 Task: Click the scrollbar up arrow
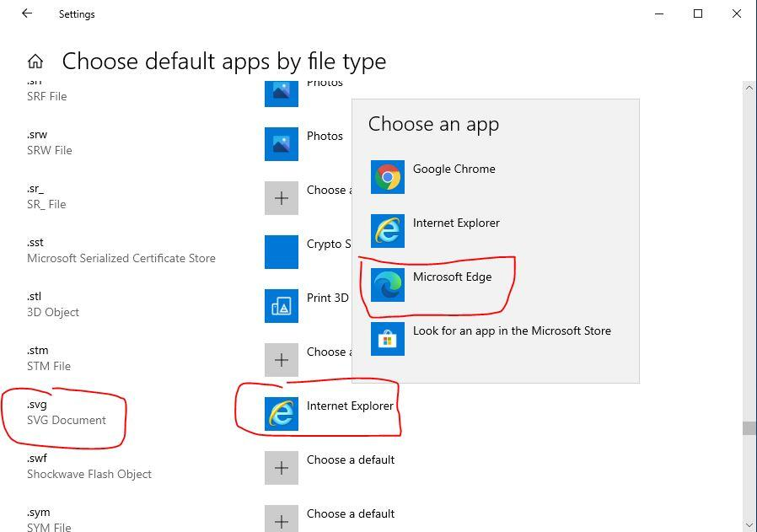pyautogui.click(x=749, y=88)
